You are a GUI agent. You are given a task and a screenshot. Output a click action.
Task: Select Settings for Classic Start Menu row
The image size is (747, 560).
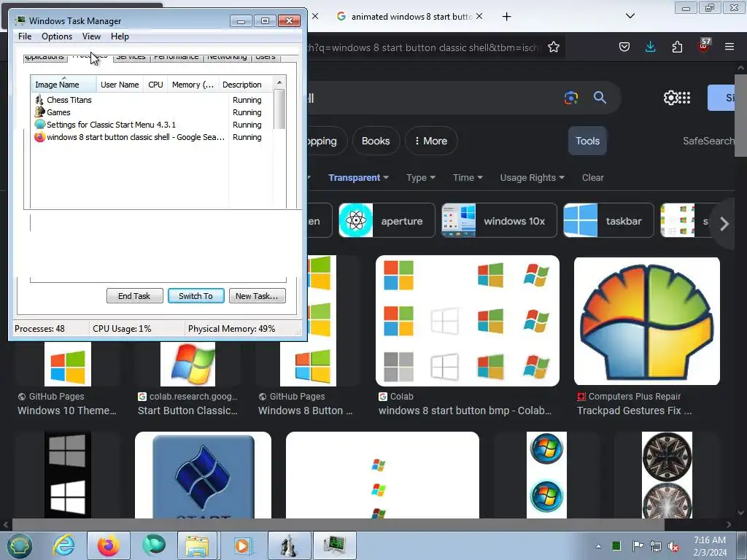[x=152, y=125]
